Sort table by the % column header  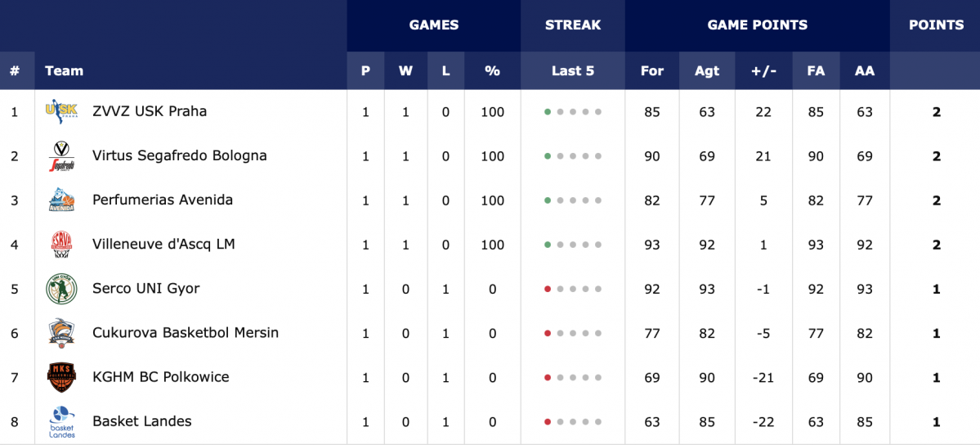[493, 70]
